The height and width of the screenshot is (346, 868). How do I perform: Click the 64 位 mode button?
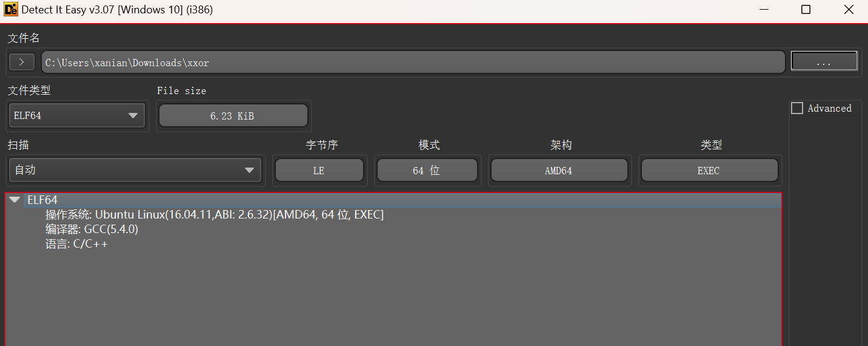[x=427, y=171]
